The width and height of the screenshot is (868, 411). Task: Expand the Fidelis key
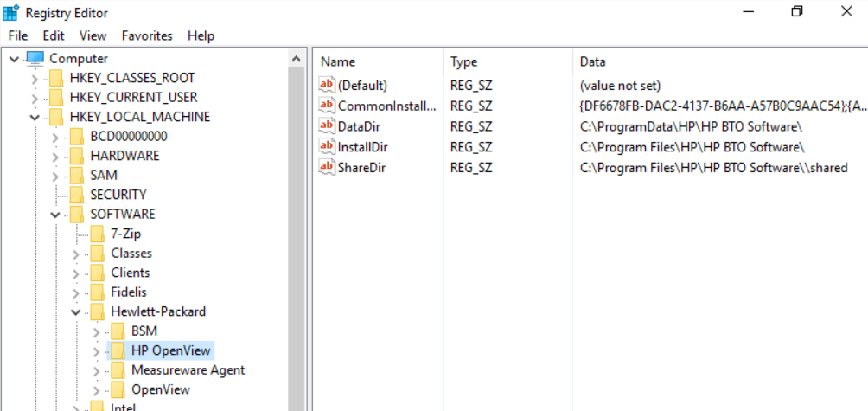pyautogui.click(x=76, y=292)
